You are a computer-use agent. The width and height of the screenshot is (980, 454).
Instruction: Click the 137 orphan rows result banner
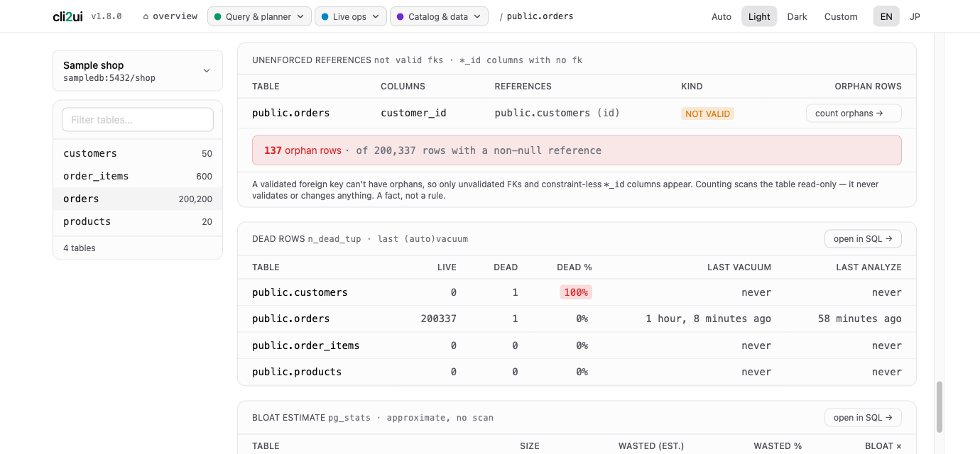click(577, 150)
